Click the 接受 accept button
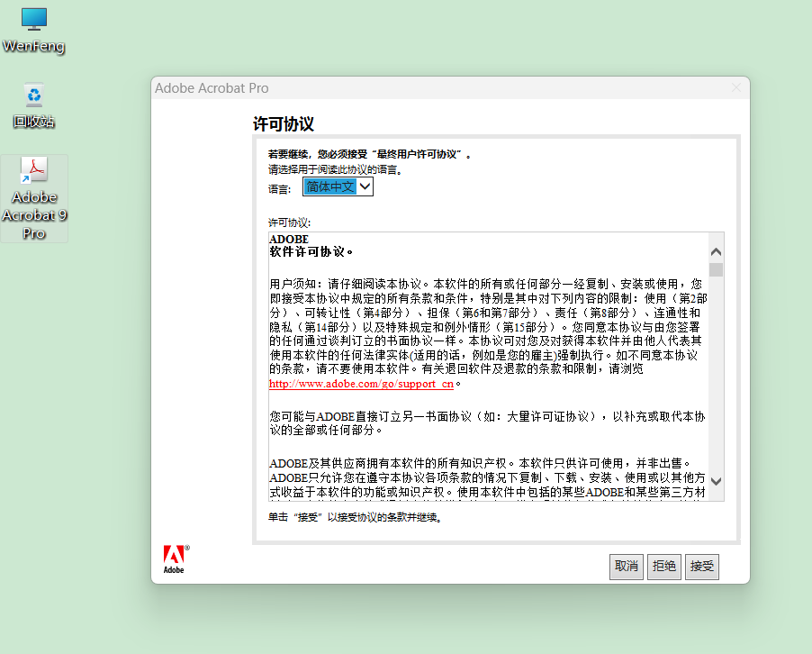Viewport: 812px width, 654px height. pos(701,566)
